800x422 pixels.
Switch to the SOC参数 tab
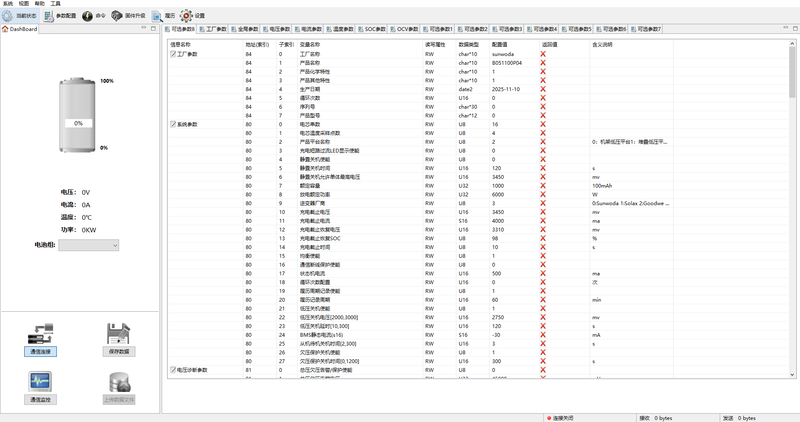(x=375, y=30)
